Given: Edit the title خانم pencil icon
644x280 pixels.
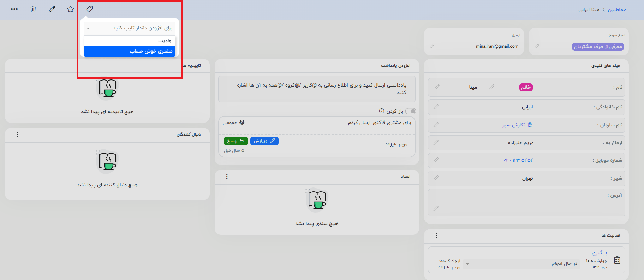Looking at the screenshot, I should [x=492, y=87].
